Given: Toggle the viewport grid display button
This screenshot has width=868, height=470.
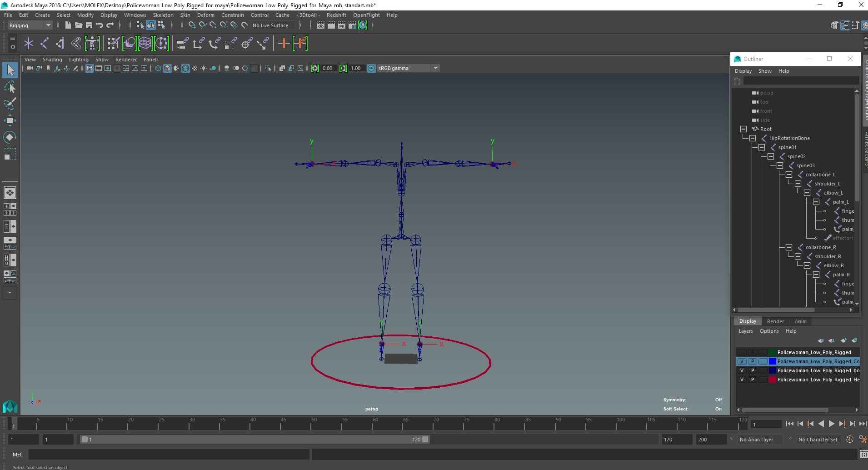Looking at the screenshot, I should 90,68.
